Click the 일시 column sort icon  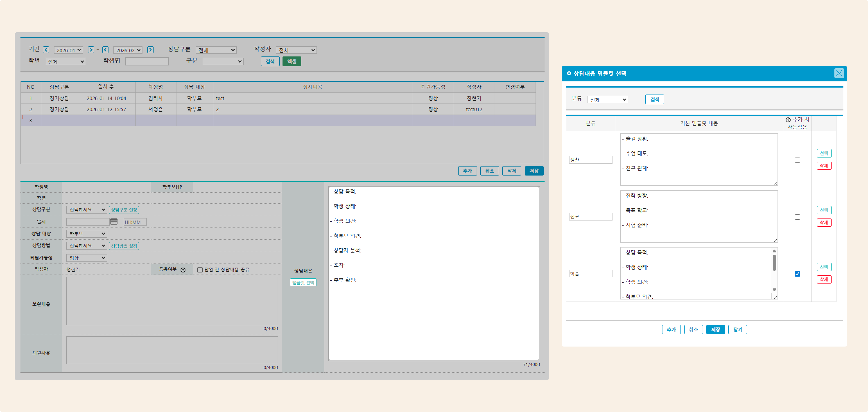pos(112,87)
